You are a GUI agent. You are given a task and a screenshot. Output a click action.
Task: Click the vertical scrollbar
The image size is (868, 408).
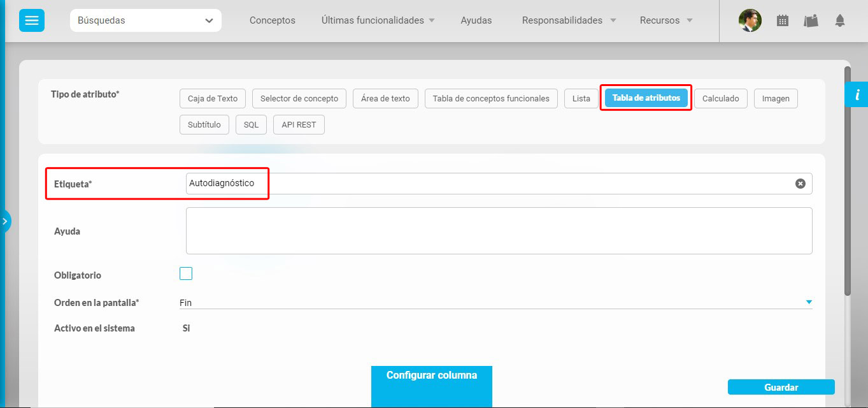[848, 181]
